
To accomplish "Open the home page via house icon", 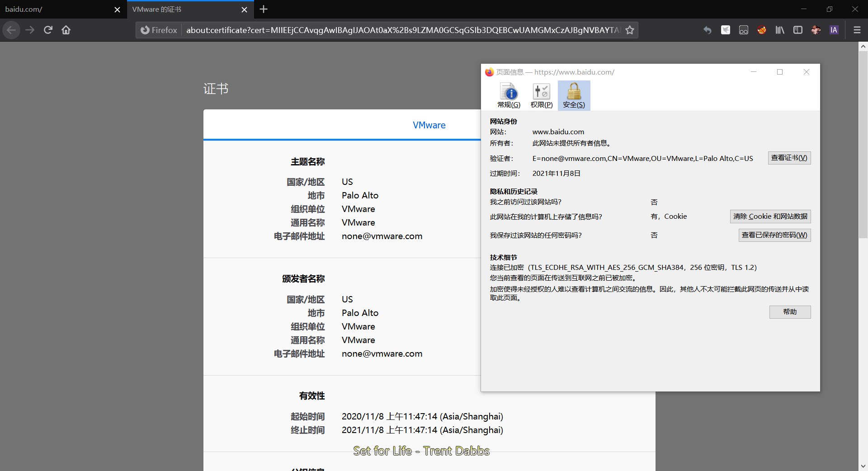I will (66, 30).
